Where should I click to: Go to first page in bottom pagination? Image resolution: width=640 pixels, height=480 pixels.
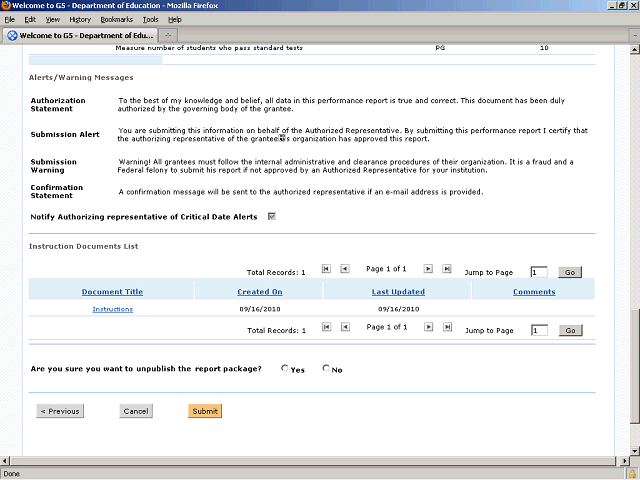[x=327, y=327]
